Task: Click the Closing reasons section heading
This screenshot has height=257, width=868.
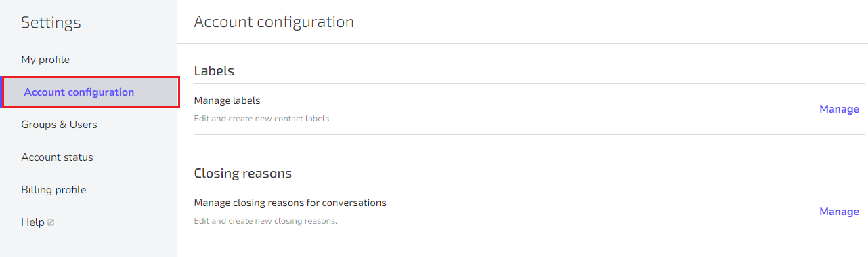Action: point(242,173)
